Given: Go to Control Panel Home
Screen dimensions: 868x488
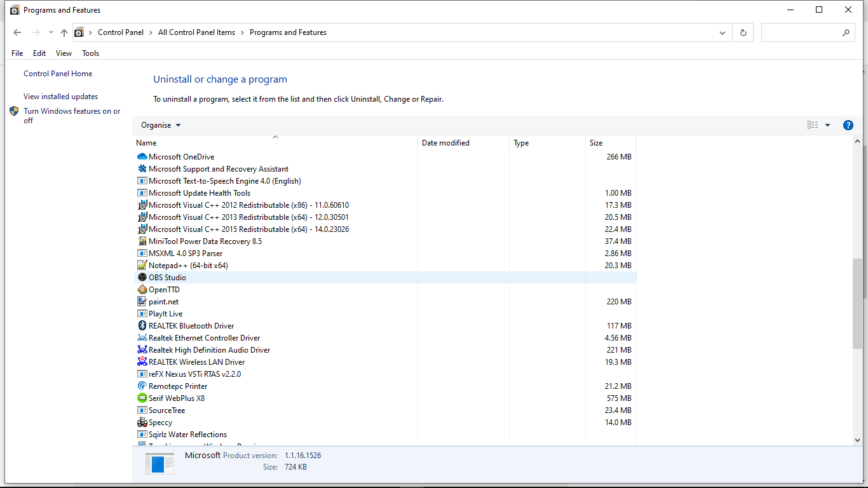Looking at the screenshot, I should coord(58,74).
